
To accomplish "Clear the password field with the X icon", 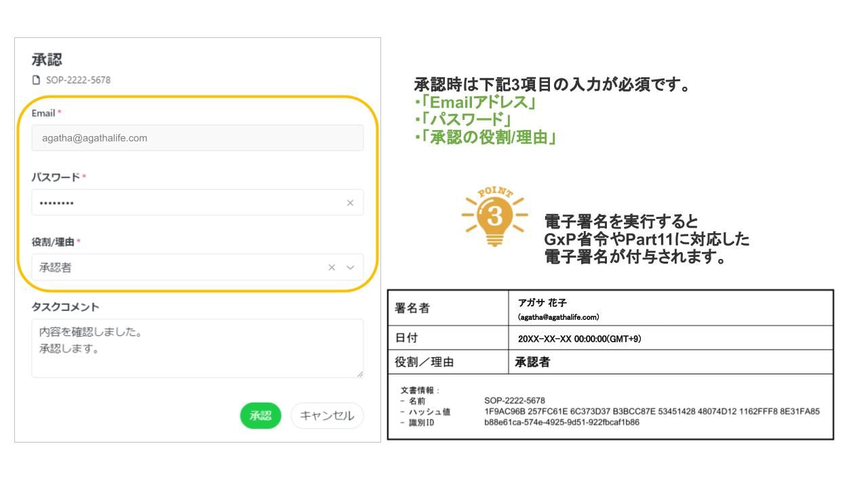I will click(350, 203).
